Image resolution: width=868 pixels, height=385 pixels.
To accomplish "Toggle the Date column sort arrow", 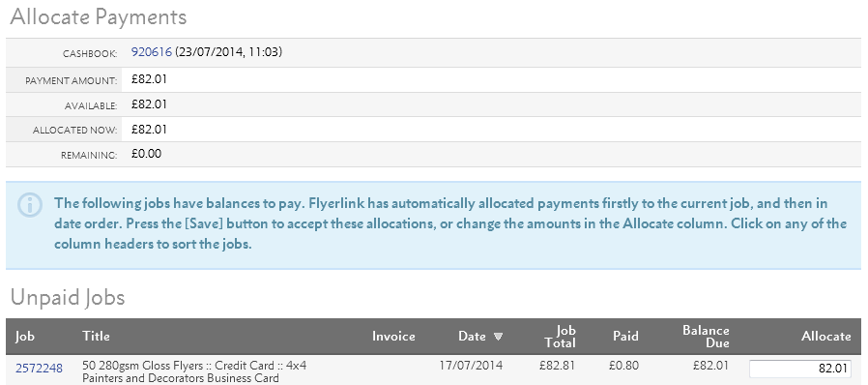I will [x=498, y=337].
